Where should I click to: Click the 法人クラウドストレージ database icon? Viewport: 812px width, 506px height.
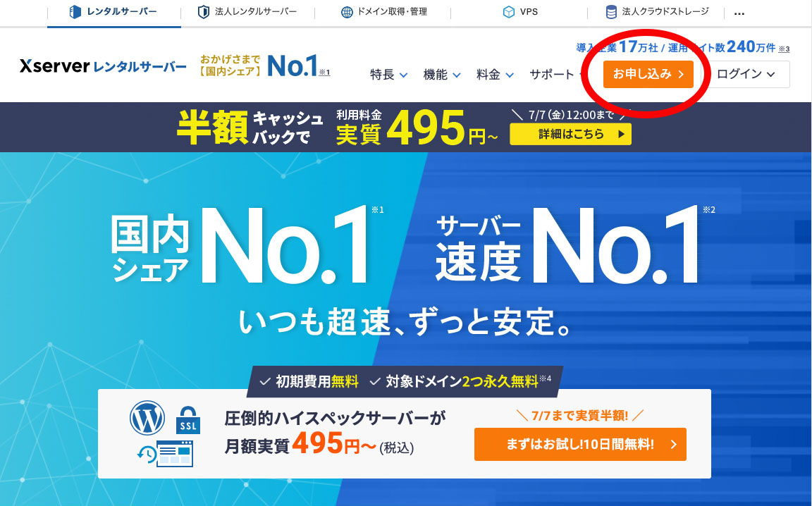(612, 12)
